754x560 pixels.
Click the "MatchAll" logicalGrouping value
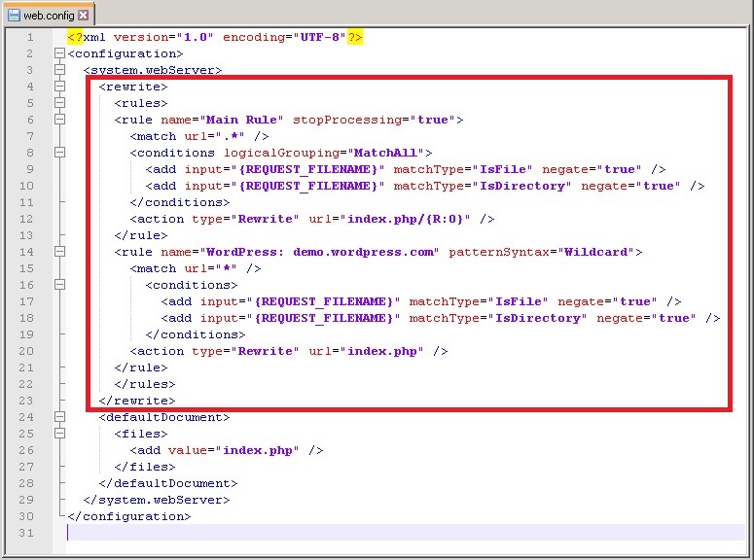pyautogui.click(x=385, y=153)
